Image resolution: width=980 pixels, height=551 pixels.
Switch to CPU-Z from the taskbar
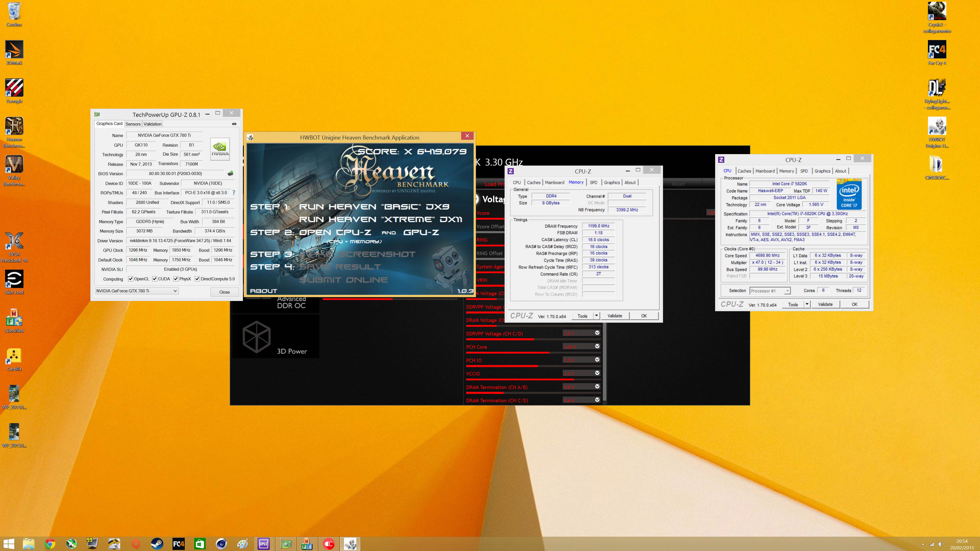(264, 544)
